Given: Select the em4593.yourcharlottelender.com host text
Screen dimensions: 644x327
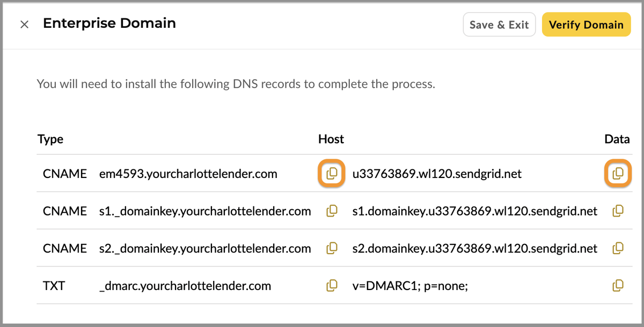Looking at the screenshot, I should [188, 174].
